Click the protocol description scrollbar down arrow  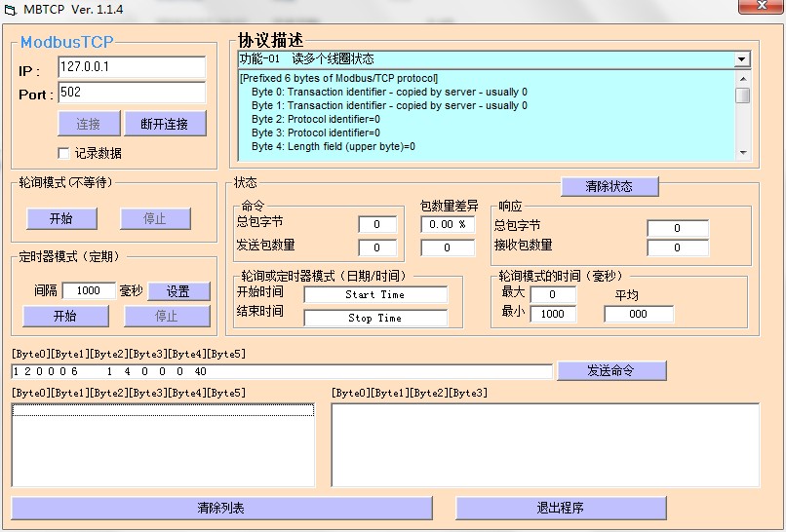(743, 153)
